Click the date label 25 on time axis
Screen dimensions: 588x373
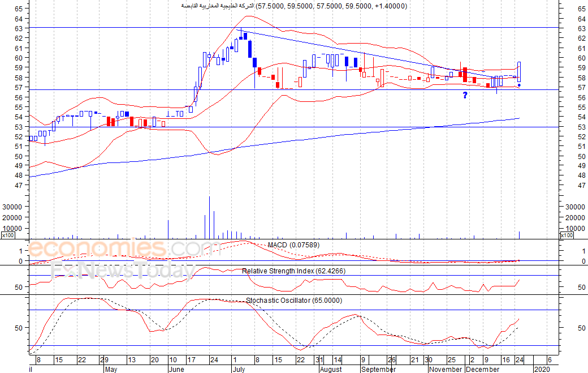click(x=452, y=360)
